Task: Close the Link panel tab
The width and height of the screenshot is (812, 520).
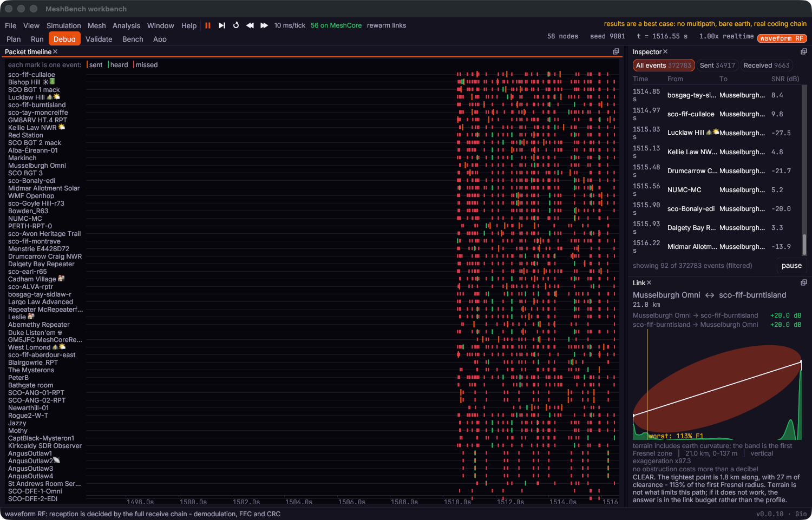Action: tap(649, 283)
